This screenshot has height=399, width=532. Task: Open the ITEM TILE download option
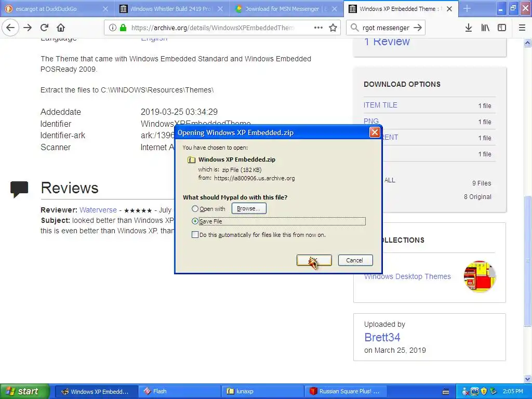(380, 105)
